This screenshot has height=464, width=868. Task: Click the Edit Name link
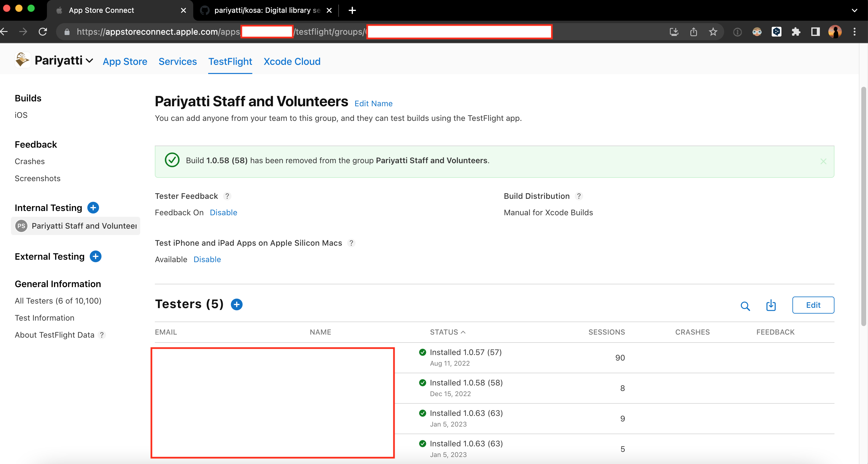coord(373,104)
